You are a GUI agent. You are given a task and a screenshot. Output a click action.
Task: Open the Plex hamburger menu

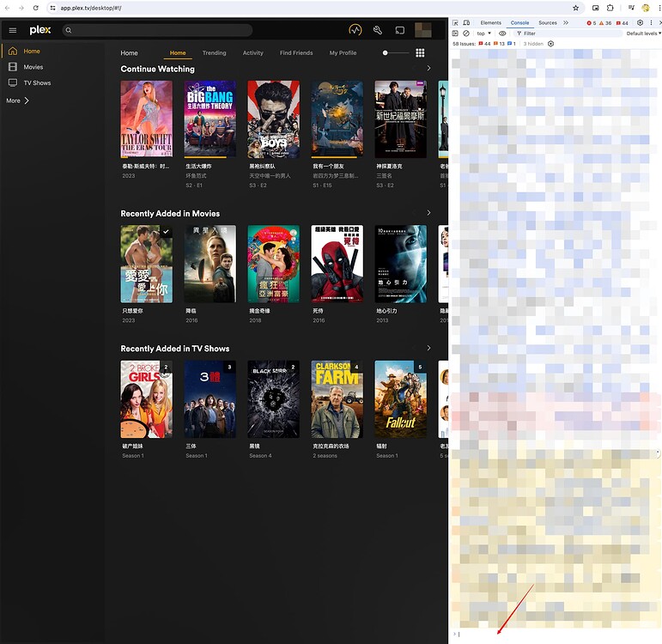(12, 30)
